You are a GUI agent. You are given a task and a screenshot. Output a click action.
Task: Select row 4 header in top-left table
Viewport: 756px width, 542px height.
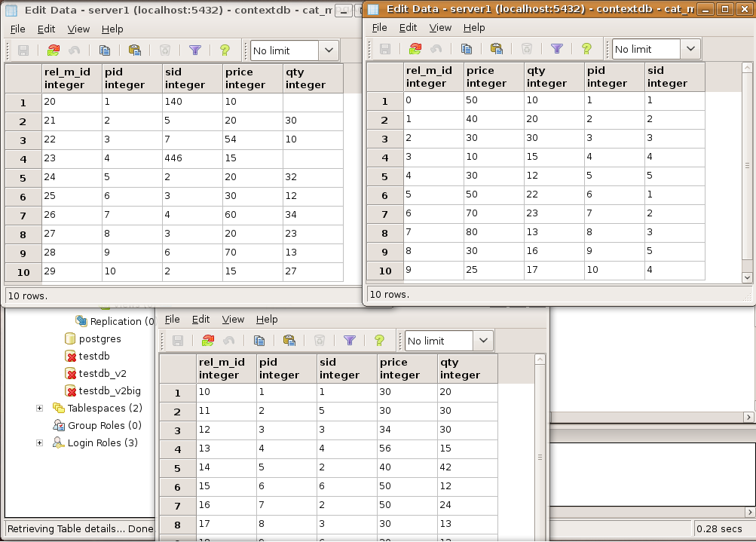click(23, 159)
